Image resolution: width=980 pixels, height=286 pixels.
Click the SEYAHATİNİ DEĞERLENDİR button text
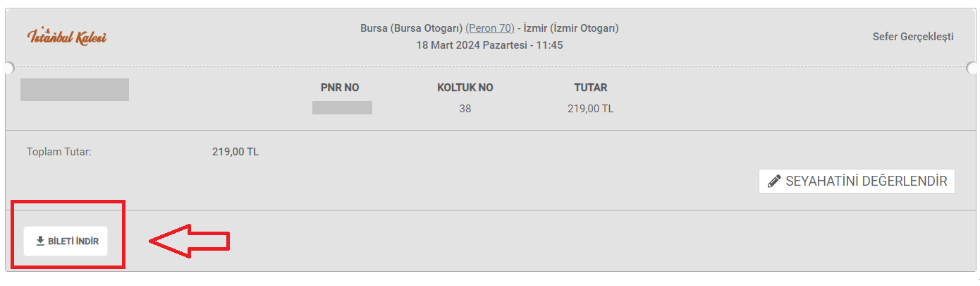[x=866, y=181]
